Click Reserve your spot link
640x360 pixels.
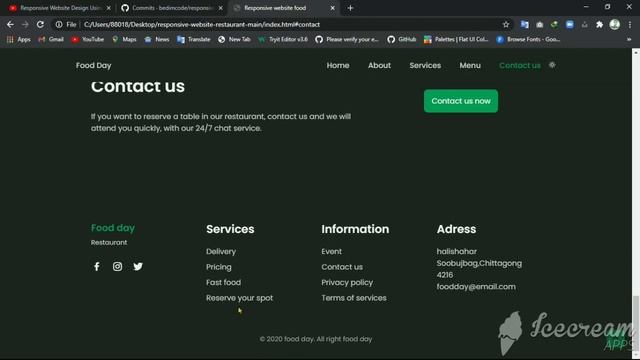(x=239, y=298)
